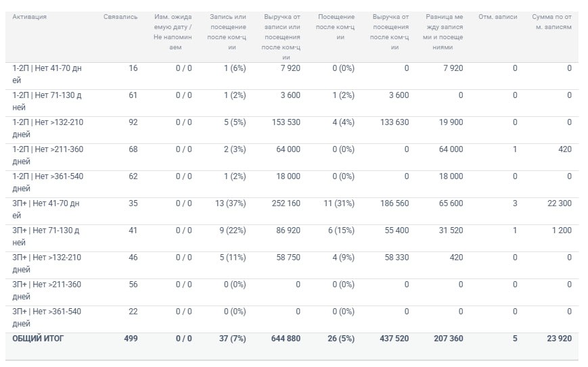Select the Разница между записями и посещениями header
588x367 pixels.
point(443,32)
